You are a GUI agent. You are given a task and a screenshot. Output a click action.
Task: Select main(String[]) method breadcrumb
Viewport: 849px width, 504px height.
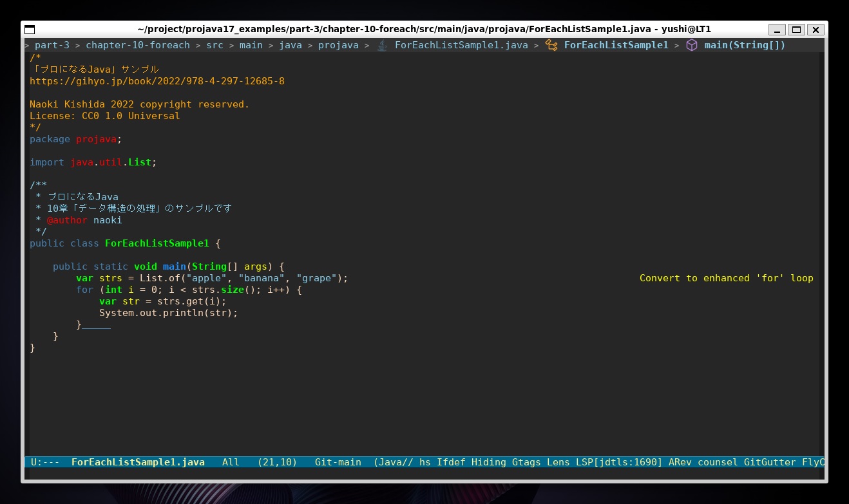pos(745,45)
